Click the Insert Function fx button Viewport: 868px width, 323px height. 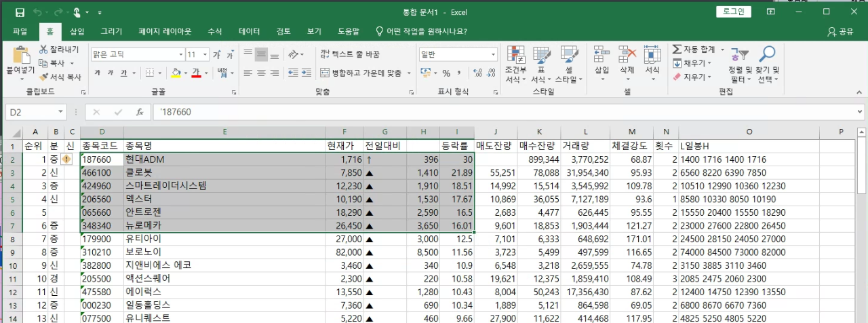(x=139, y=112)
